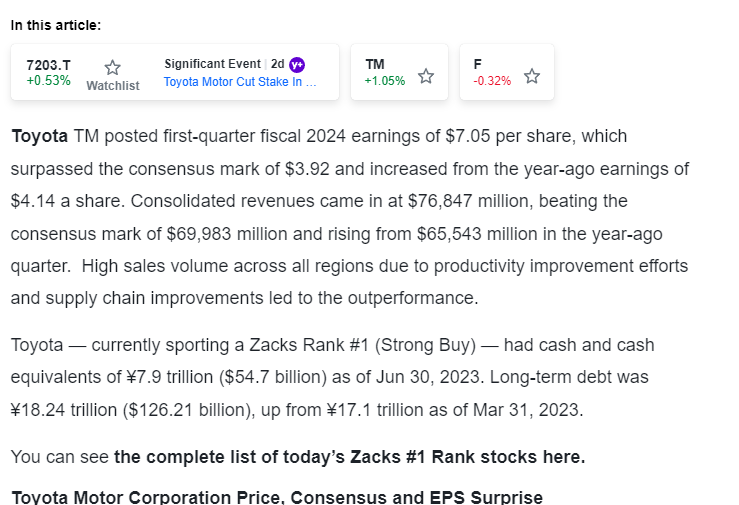Open the complete list of Zacks #1 Rank stocks
Image resolution: width=739 pixels, height=505 pixels.
(x=349, y=457)
